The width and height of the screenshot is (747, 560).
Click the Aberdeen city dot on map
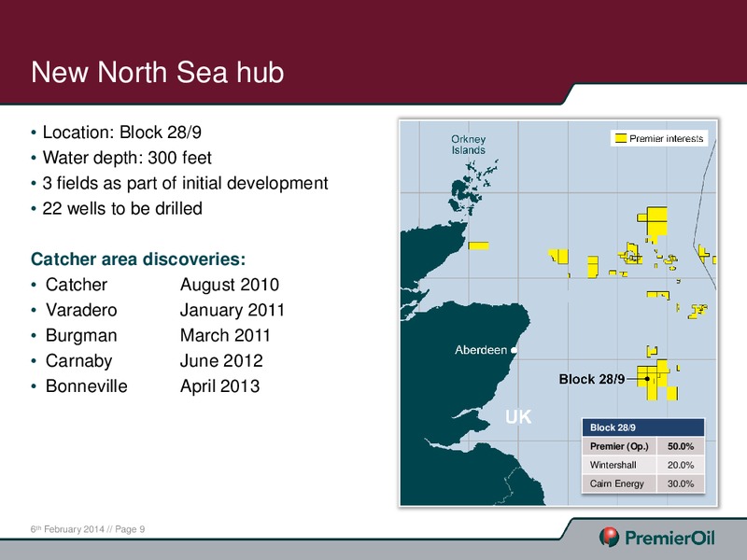pos(514,350)
